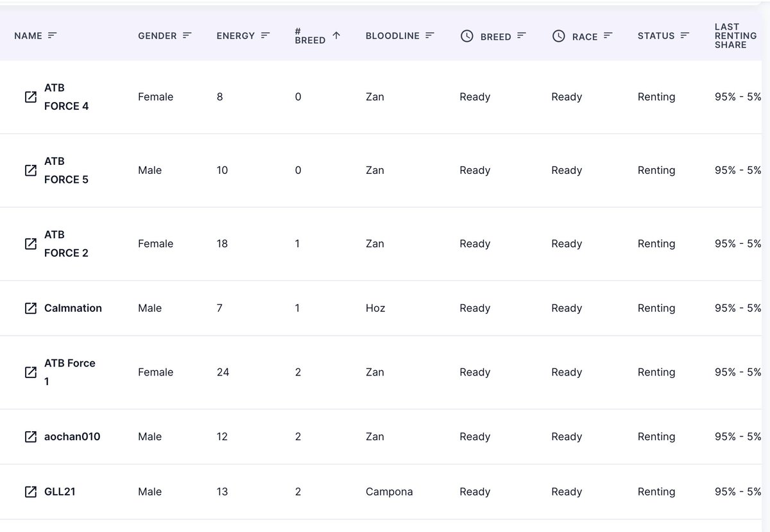Image resolution: width=770 pixels, height=532 pixels.
Task: Select Campona bloodline cell for GLL21
Action: [389, 492]
